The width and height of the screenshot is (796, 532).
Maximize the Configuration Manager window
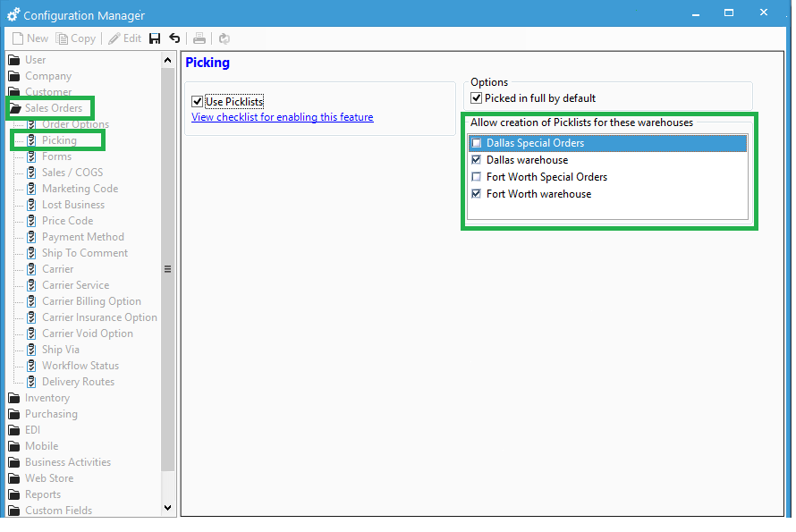[729, 13]
